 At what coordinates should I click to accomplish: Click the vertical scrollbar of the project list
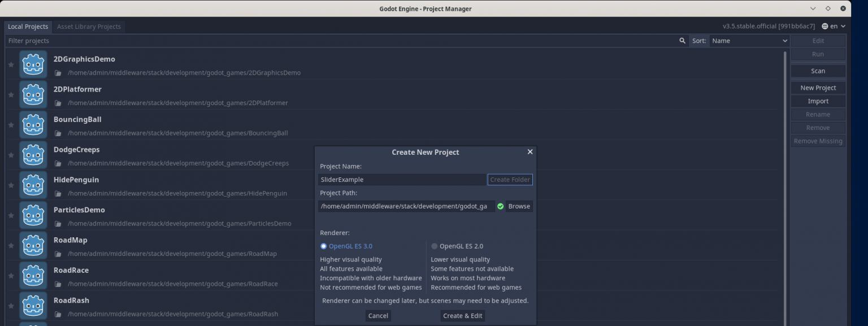click(x=785, y=169)
